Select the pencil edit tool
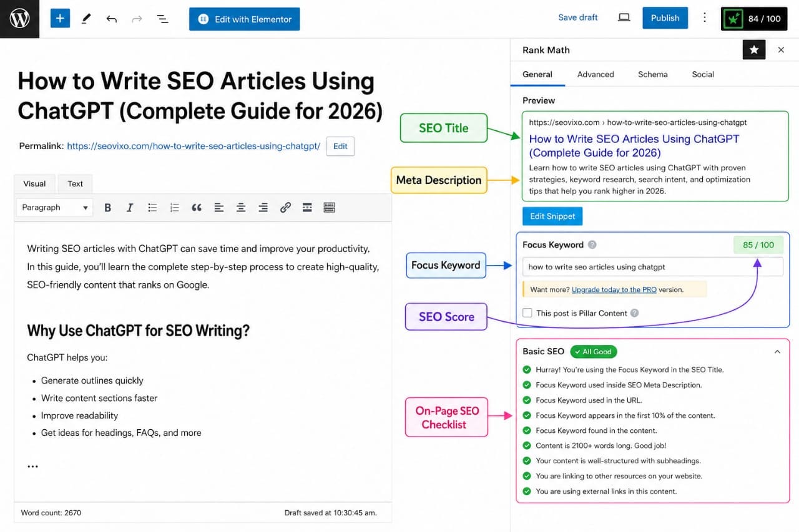 [86, 19]
